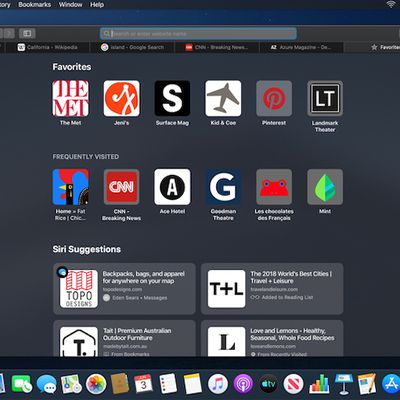Viewport: 400px width, 400px height.
Task: Click the search or enter website field
Action: [x=198, y=34]
